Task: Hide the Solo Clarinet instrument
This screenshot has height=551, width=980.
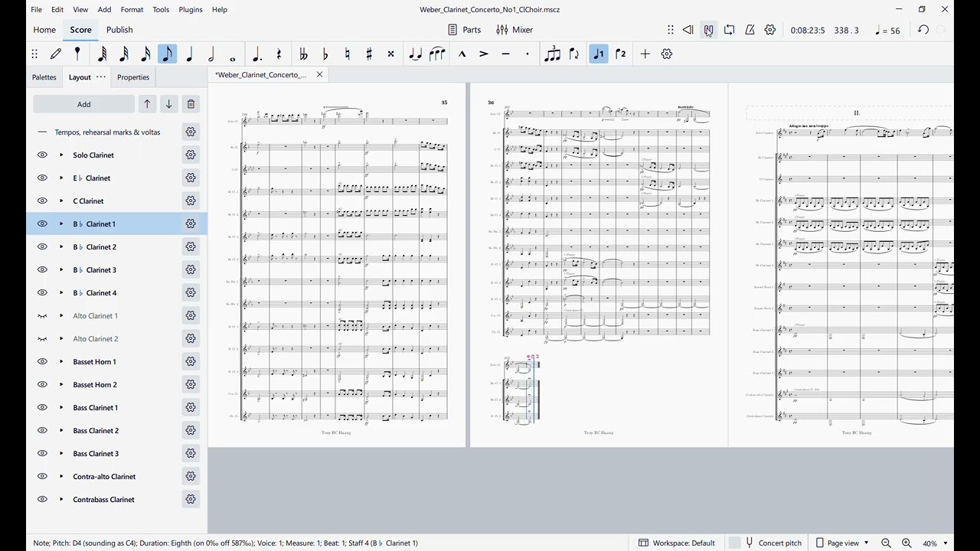Action: pyautogui.click(x=42, y=155)
